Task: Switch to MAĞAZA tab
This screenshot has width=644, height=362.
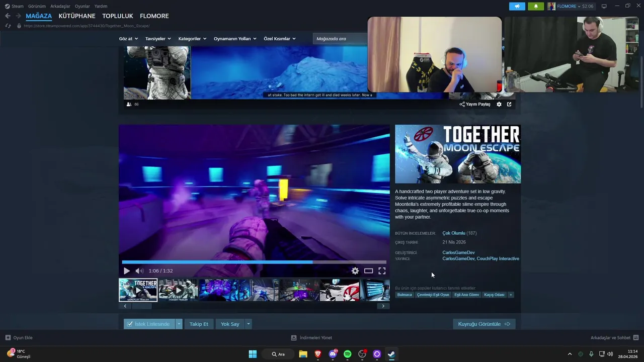Action: [39, 16]
